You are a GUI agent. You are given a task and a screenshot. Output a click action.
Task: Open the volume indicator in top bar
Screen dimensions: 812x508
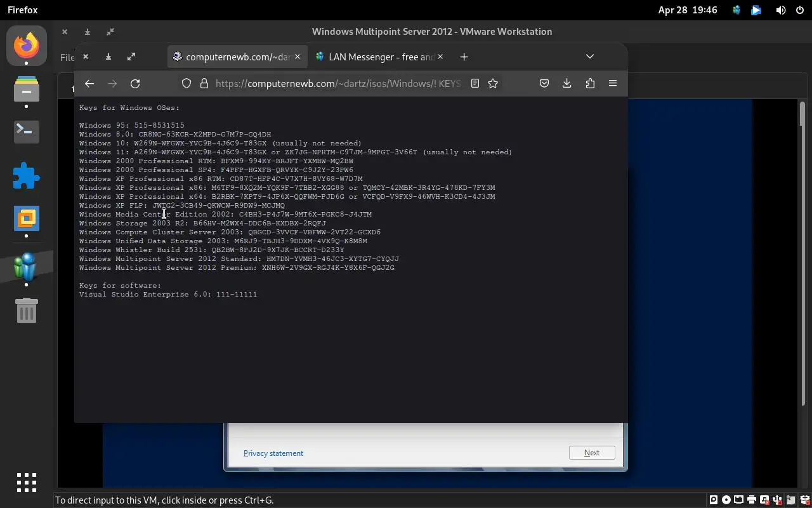(x=781, y=10)
